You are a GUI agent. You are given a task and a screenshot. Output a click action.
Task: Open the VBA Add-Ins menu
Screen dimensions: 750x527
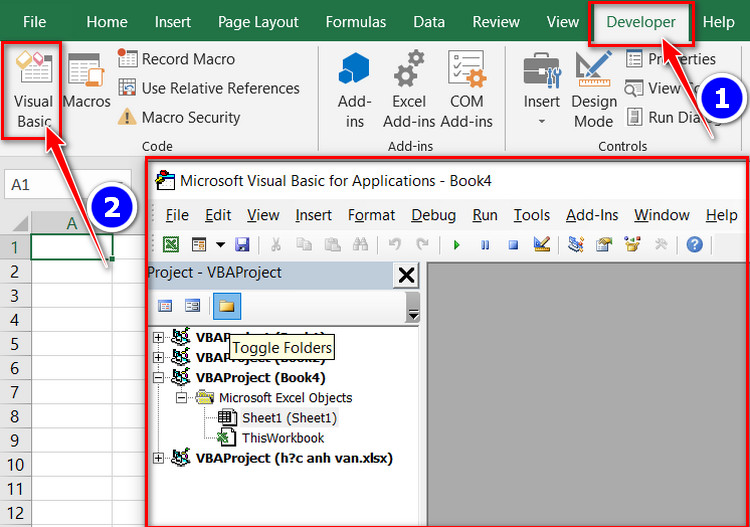pos(592,215)
